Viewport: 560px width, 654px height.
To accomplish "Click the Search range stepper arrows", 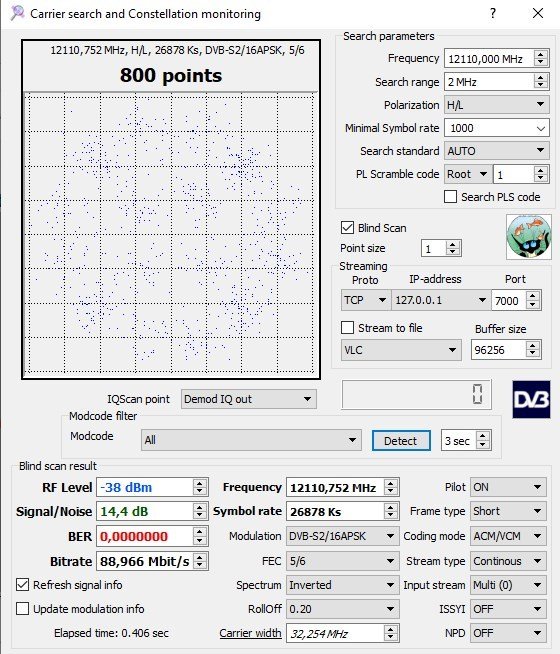I will [x=541, y=82].
